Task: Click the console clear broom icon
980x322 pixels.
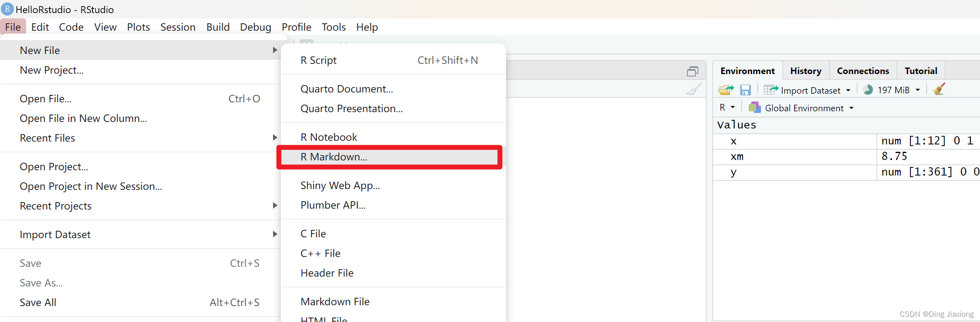Action: pos(694,89)
